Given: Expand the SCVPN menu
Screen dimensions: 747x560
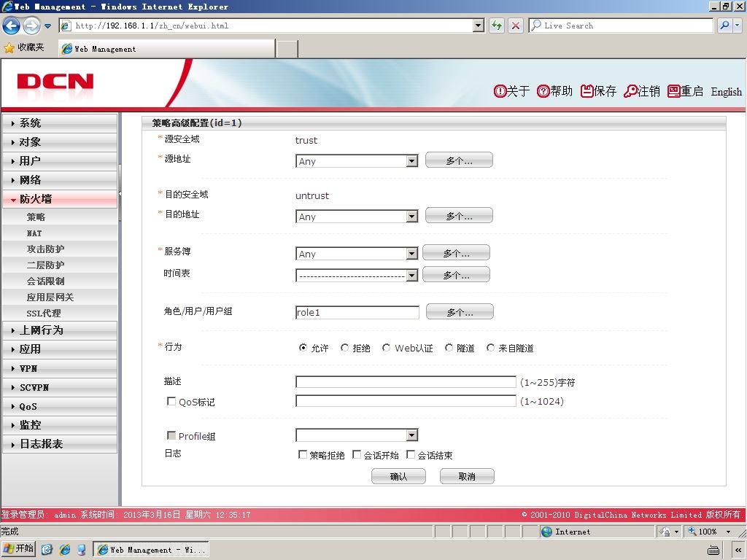Looking at the screenshot, I should click(60, 387).
